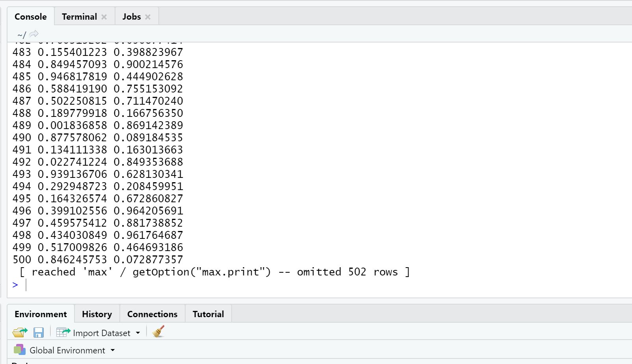Switch to the Jobs tab
Screen dimensions: 632x364
(x=132, y=17)
